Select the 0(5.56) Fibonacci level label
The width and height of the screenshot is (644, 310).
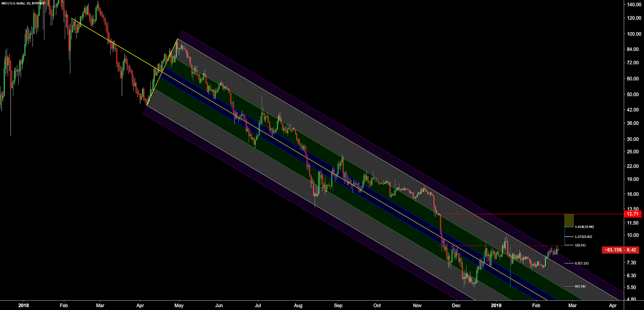(580, 287)
